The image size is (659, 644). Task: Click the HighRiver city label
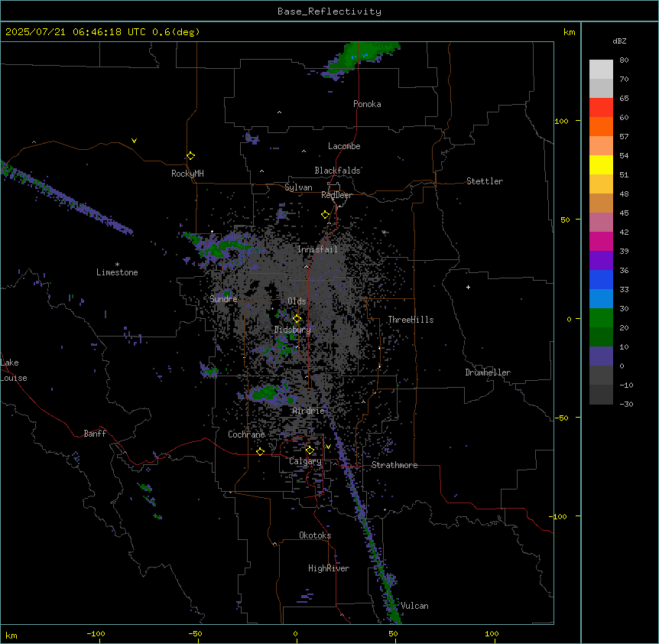coord(329,568)
